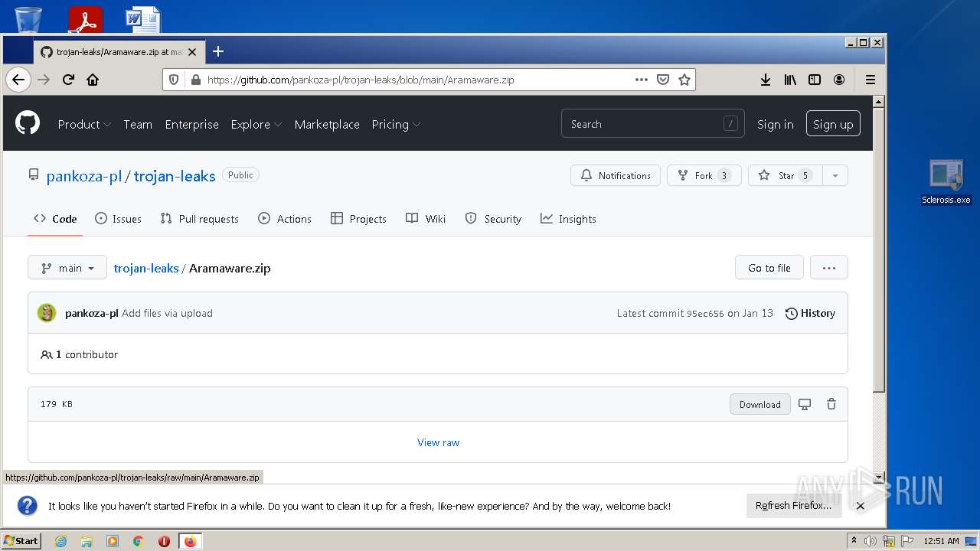
Task: Download the Aramaware.zip file
Action: coord(759,404)
